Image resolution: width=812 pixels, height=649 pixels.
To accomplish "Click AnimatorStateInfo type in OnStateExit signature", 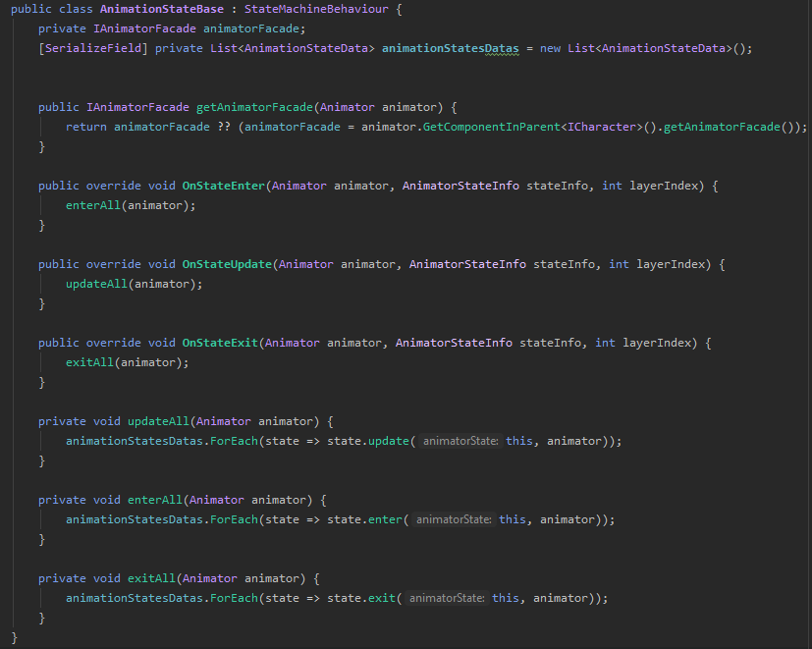I will click(x=454, y=343).
